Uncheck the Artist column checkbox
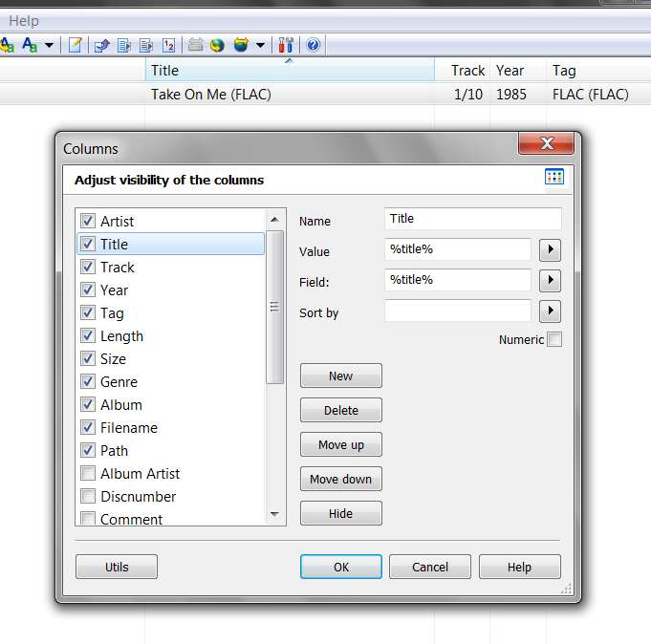Viewport: 651px width, 644px height. 88,221
